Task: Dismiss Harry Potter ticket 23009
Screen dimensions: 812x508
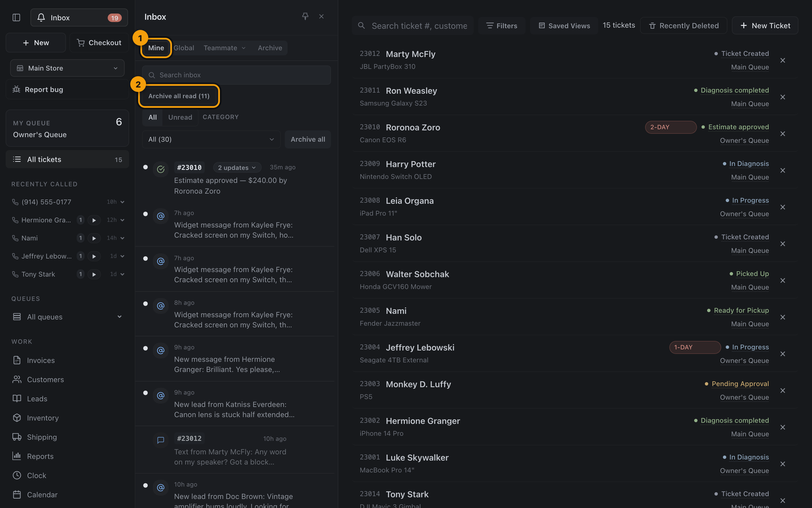Action: coord(783,170)
